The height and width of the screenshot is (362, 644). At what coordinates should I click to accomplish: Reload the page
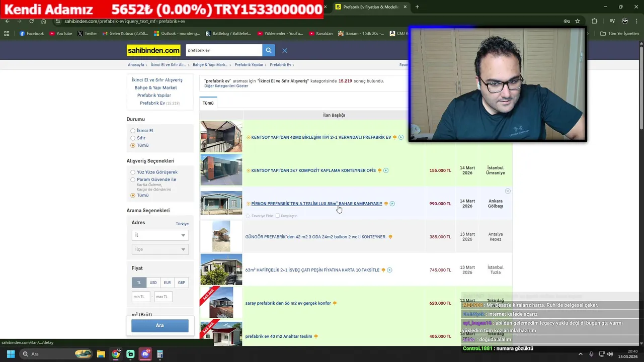coord(31,21)
